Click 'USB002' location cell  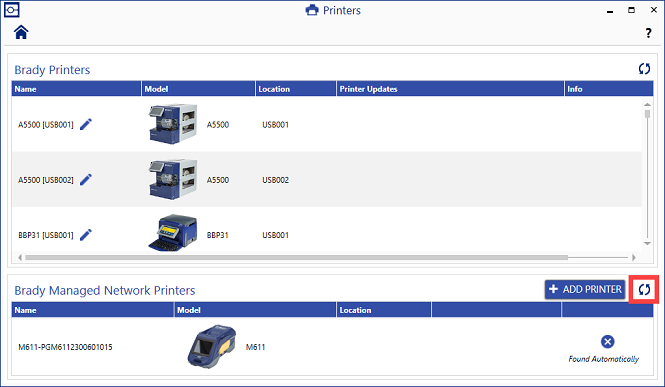tap(275, 180)
